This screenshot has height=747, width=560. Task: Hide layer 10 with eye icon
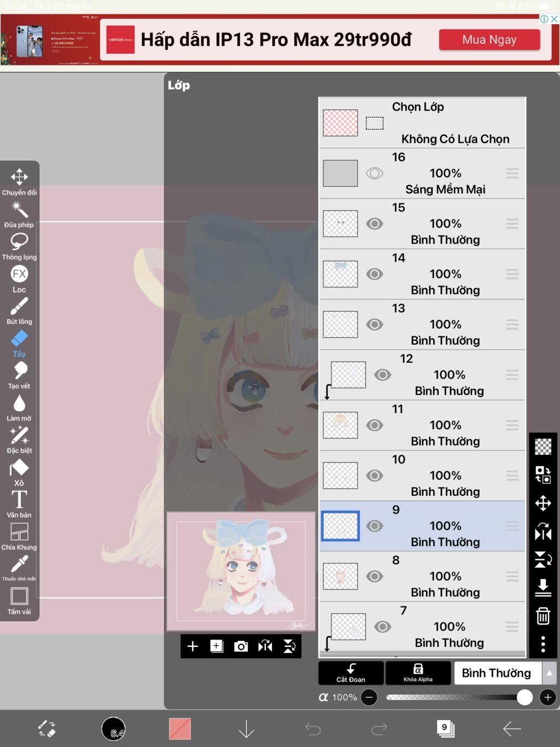pos(375,476)
